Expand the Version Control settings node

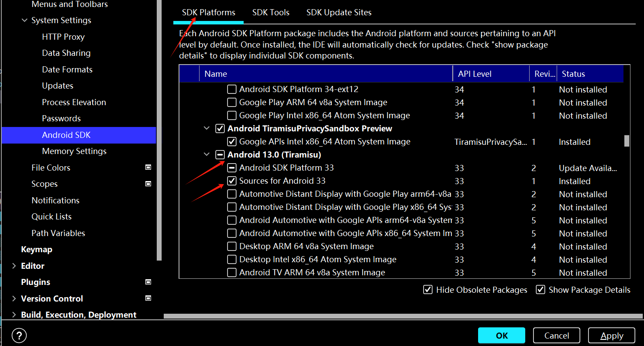[x=14, y=298]
